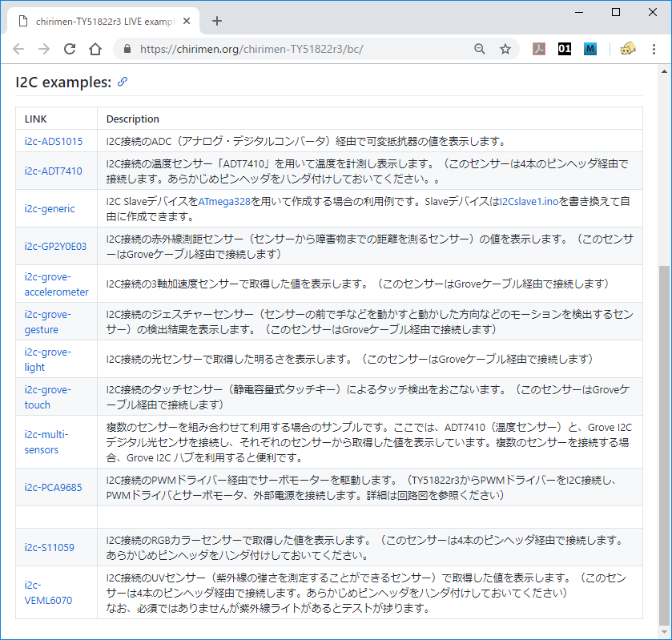672x640 pixels.
Task: Open the i2c-ADT7410 example link
Action: click(53, 171)
